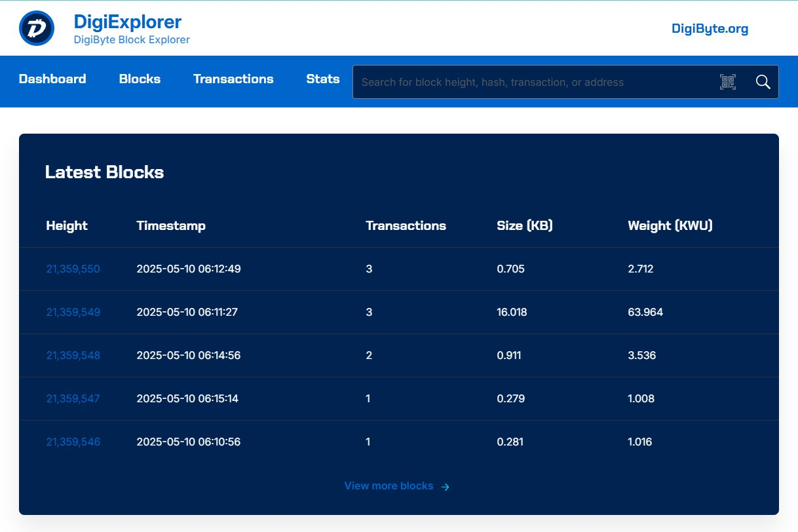Visit the DigiByte.org link
The image size is (798, 532).
710,28
